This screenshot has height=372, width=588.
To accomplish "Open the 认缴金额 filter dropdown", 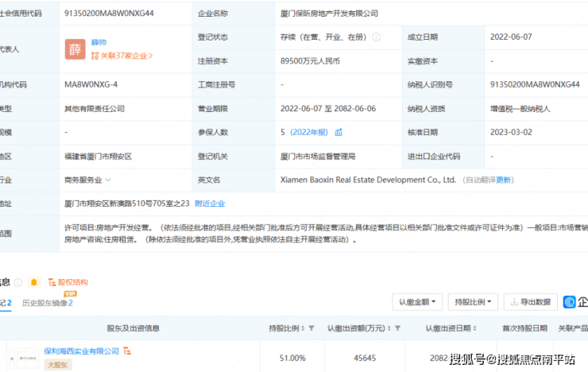I will click(x=416, y=302).
